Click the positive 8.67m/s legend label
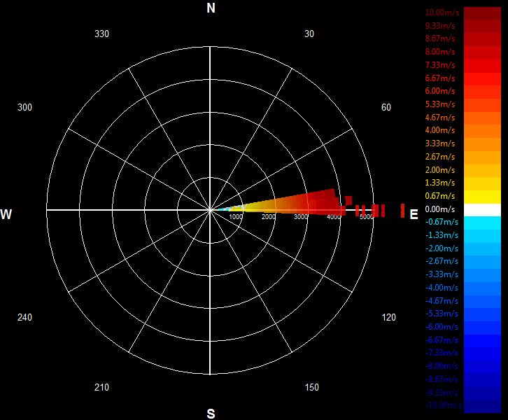The width and height of the screenshot is (508, 420). [x=440, y=38]
